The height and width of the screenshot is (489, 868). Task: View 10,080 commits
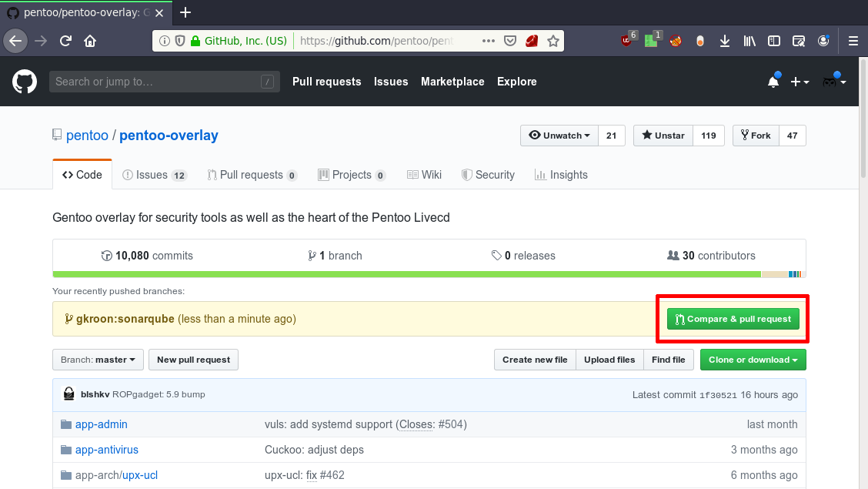(x=147, y=256)
